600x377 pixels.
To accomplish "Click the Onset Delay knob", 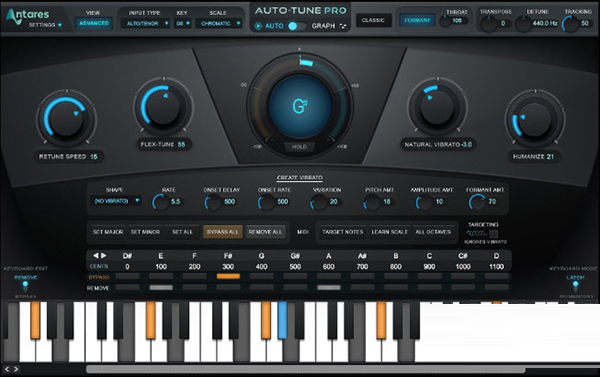I will pyautogui.click(x=214, y=202).
